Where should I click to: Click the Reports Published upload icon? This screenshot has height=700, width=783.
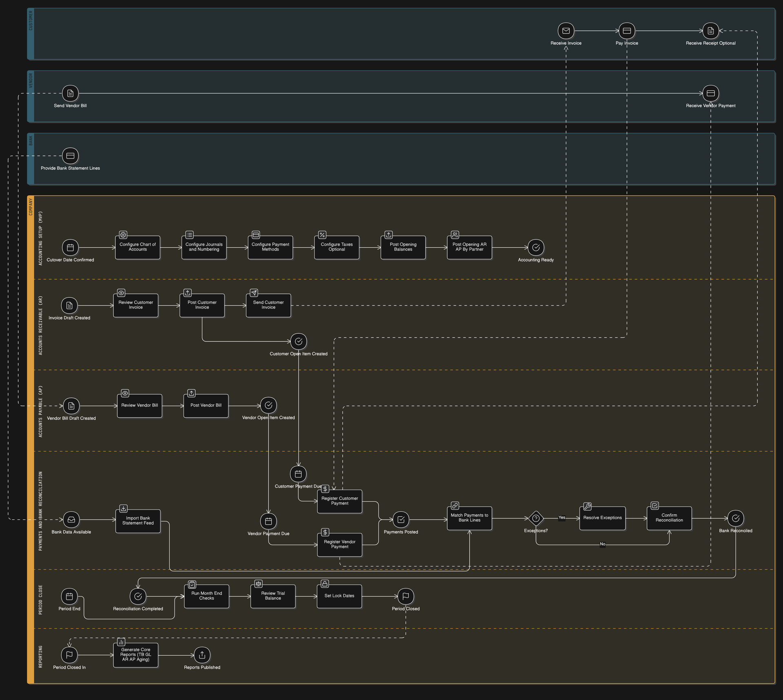(202, 655)
